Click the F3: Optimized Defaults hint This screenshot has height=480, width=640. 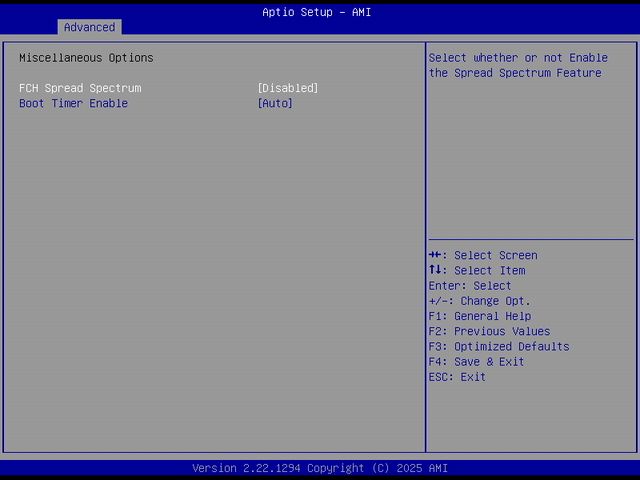coord(499,347)
